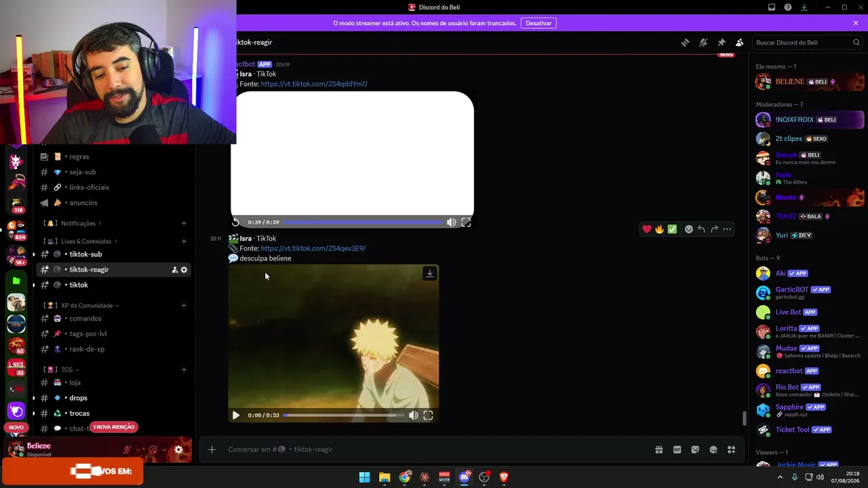Click the Conversar em tiktok-reagir message box
The image size is (868, 488).
[x=434, y=449]
